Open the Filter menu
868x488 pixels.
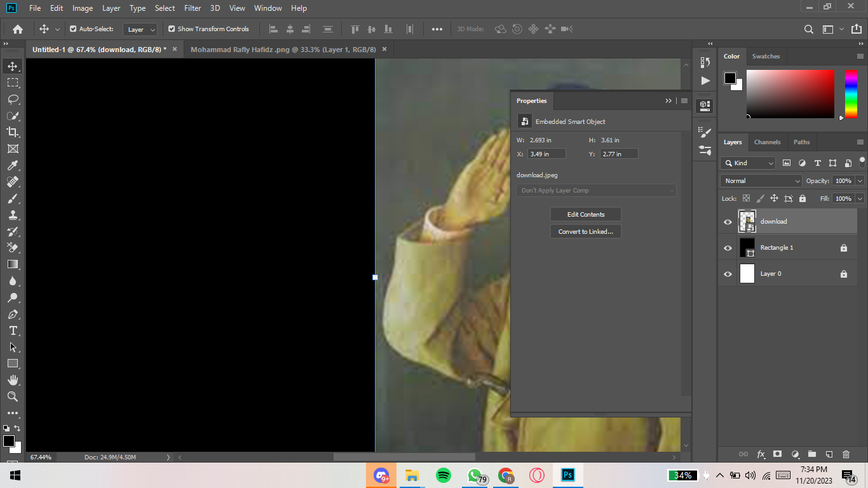click(x=192, y=8)
